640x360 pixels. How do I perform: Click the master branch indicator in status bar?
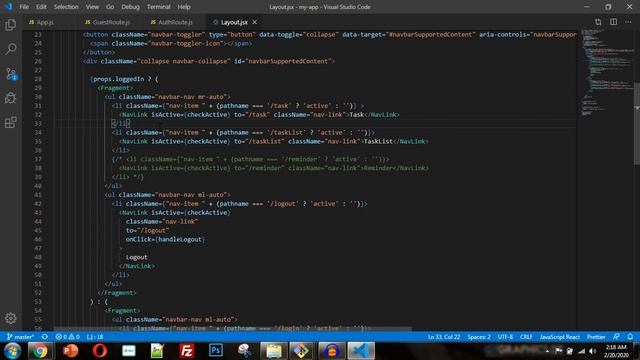coord(20,337)
